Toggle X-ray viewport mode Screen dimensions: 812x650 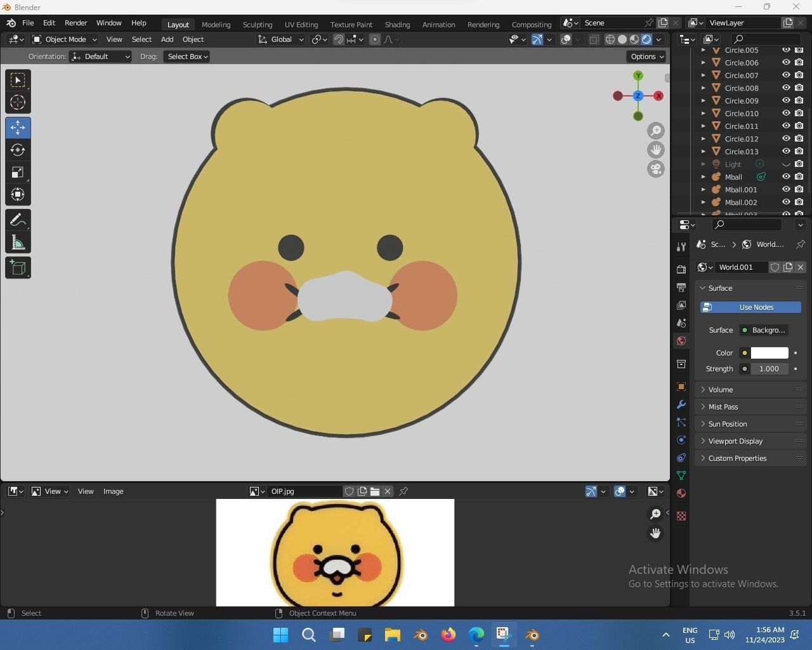tap(594, 39)
